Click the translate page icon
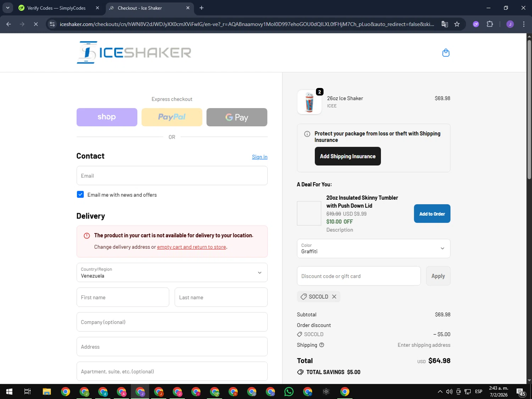Viewport: 532px width, 399px height. pos(444,24)
